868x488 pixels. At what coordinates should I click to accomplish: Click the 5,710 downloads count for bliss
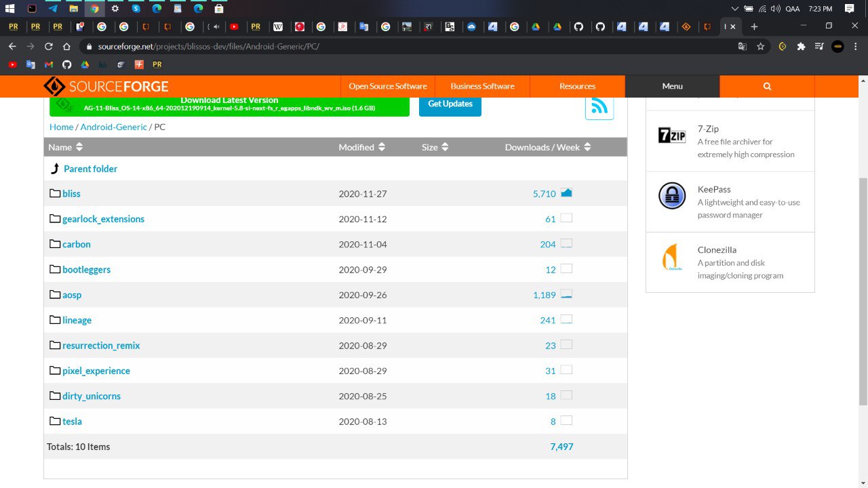point(544,194)
